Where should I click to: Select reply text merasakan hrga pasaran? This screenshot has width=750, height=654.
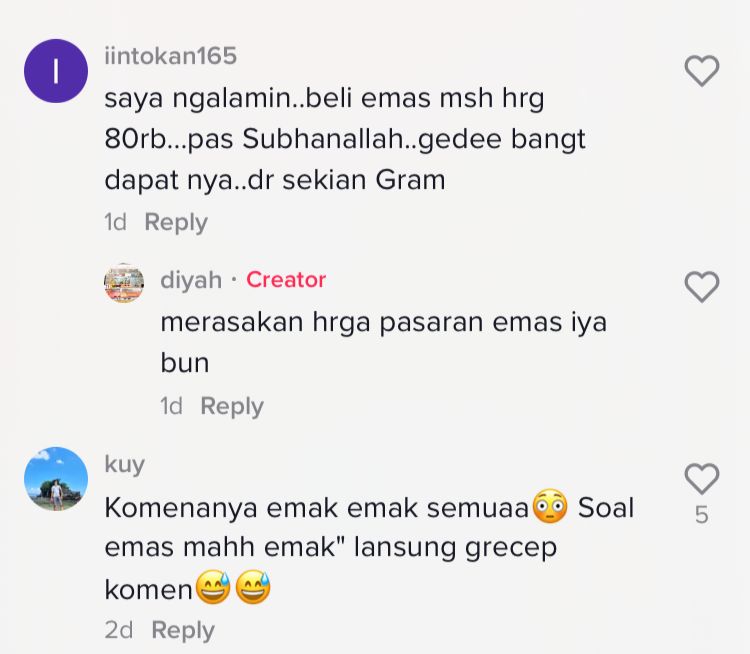click(x=384, y=342)
